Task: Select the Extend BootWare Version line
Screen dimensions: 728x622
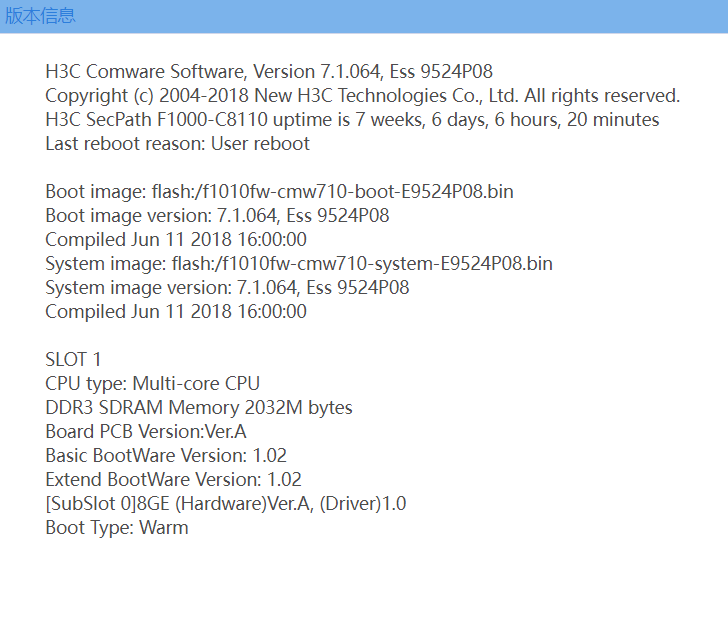Action: [173, 480]
